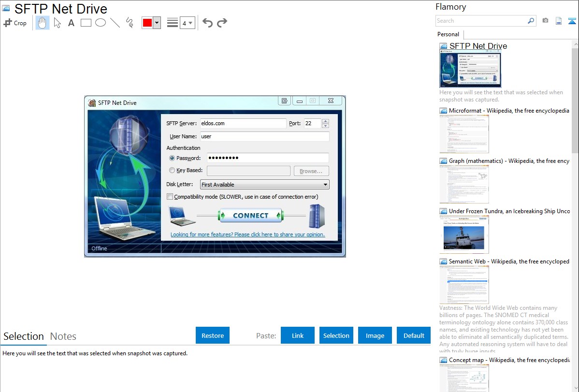Open the Under Frozen Tundra snapshot thumbnail
Screen dimensions: 579x392
[464, 234]
